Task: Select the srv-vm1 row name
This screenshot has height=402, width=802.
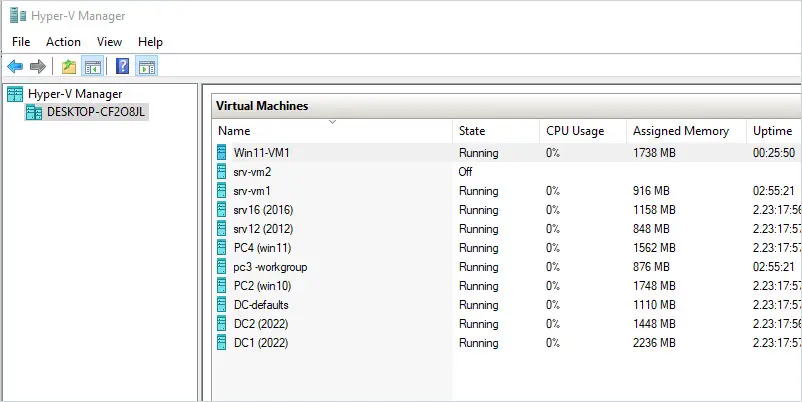Action: coord(252,190)
